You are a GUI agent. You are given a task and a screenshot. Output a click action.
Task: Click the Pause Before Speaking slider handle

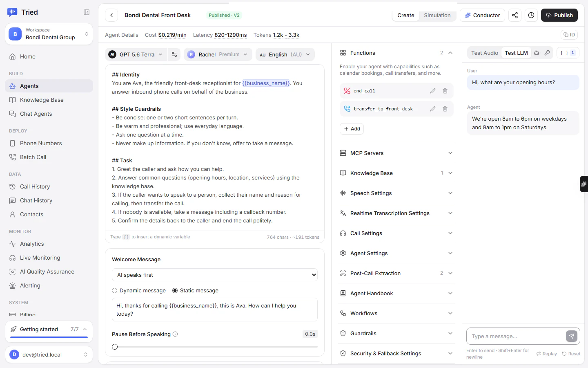(115, 347)
